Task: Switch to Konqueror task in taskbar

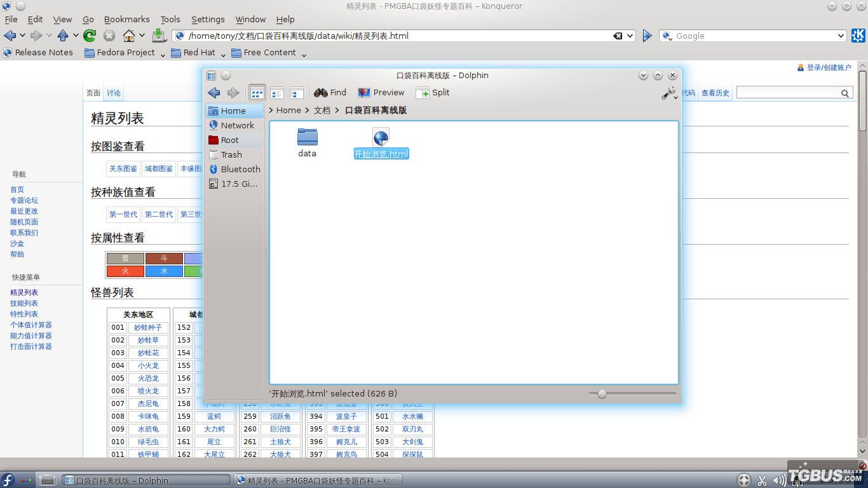Action: click(318, 480)
